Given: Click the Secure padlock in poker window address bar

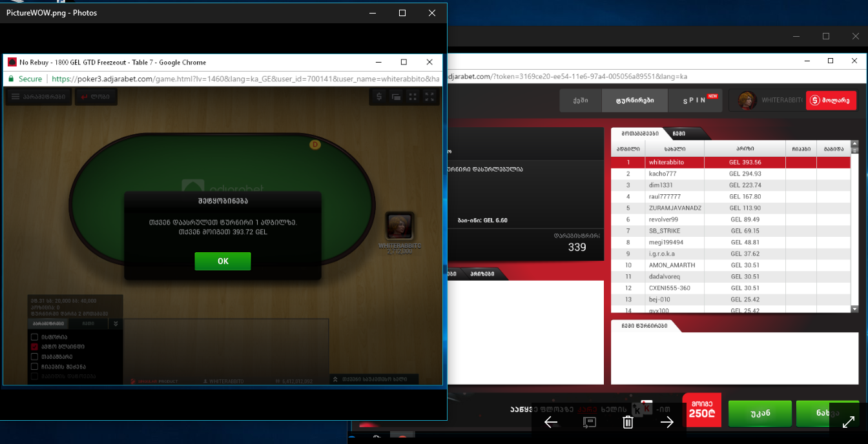Looking at the screenshot, I should (x=11, y=79).
